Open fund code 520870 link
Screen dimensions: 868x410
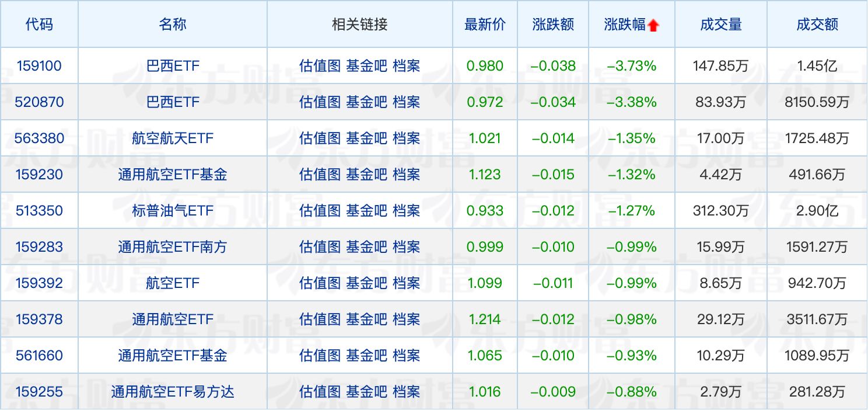click(39, 102)
